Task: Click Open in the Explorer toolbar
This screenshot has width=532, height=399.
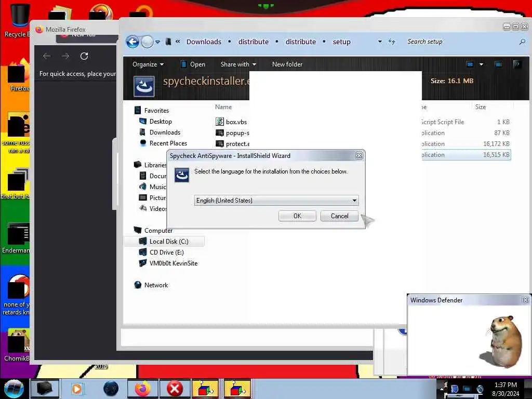Action: (x=193, y=64)
